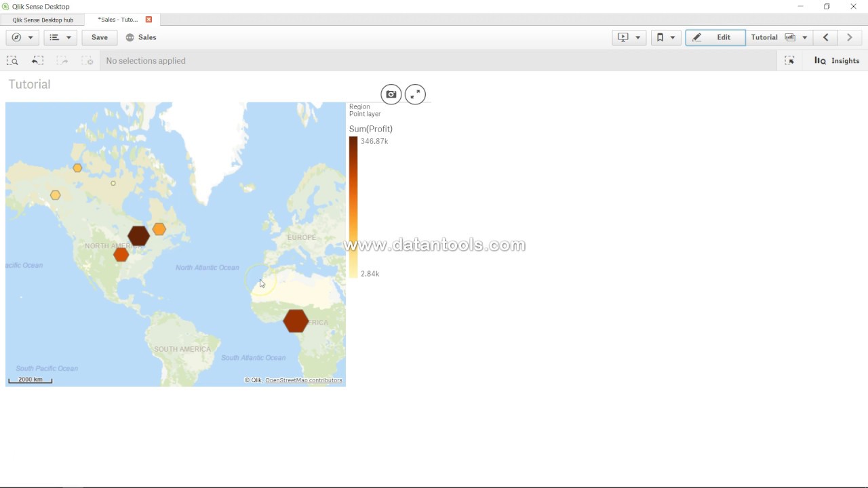
Task: Click the Qlik Sense Desktop title bar icon
Action: 6,6
